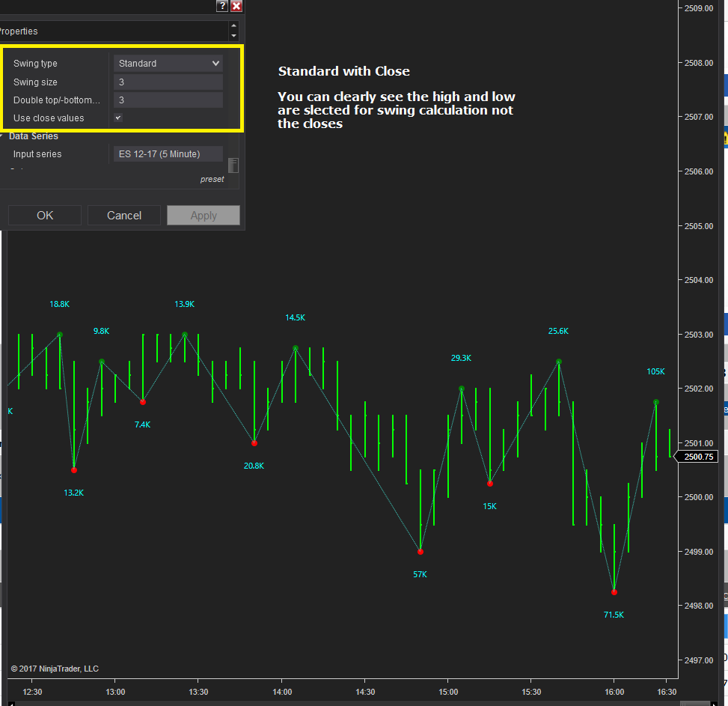Screen dimensions: 728x706
Task: Click the 18.8K swing high label
Action: click(x=59, y=304)
